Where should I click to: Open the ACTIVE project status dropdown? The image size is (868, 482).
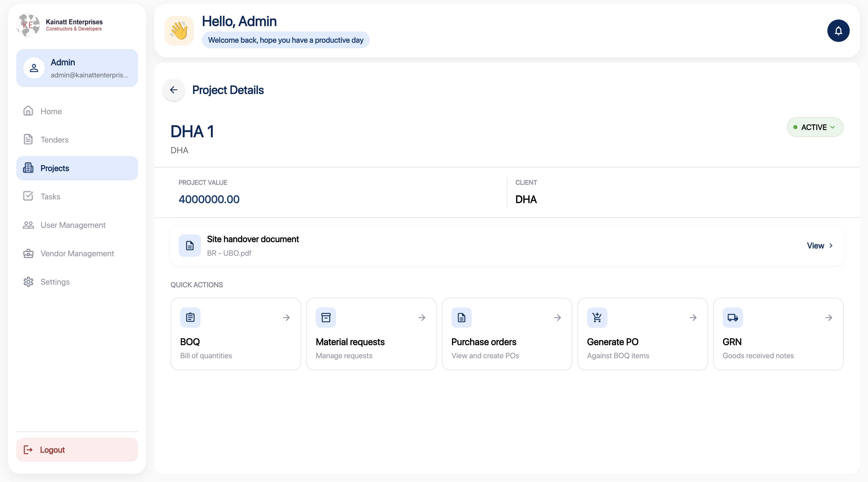pos(815,127)
